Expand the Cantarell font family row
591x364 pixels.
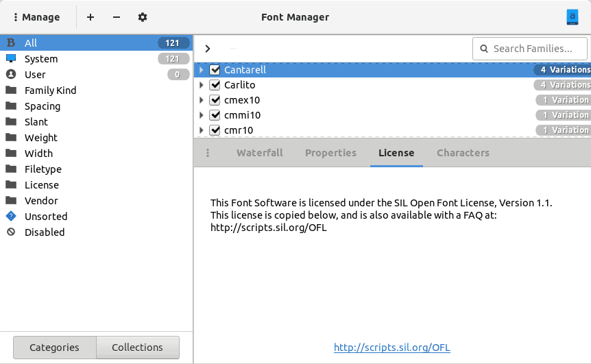pyautogui.click(x=201, y=70)
